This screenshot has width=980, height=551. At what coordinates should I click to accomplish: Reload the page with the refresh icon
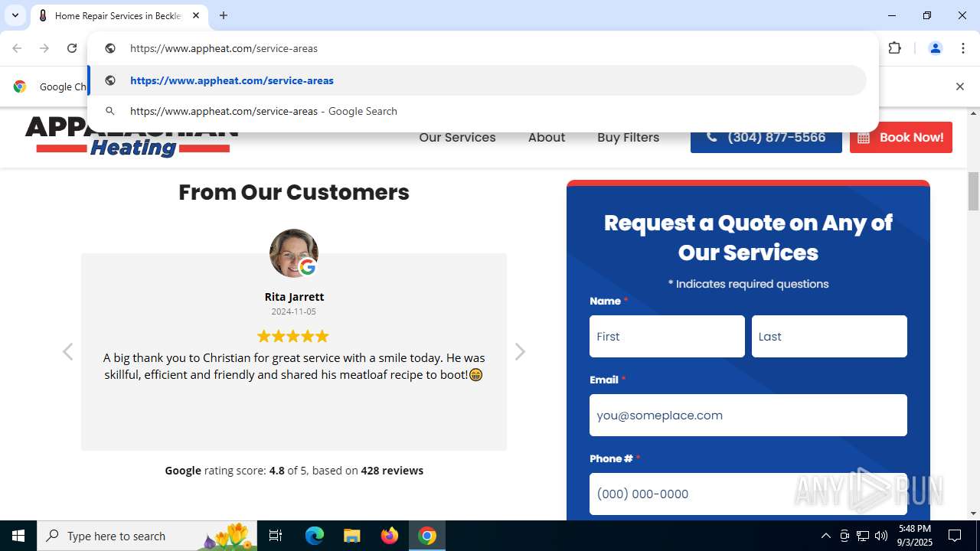pyautogui.click(x=72, y=48)
